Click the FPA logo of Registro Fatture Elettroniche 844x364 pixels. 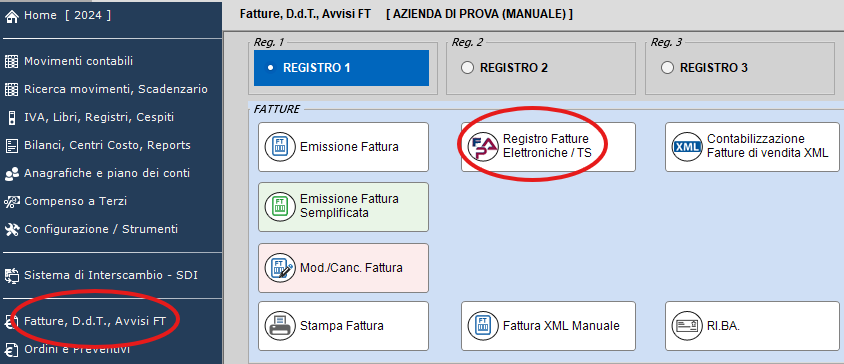tap(483, 147)
